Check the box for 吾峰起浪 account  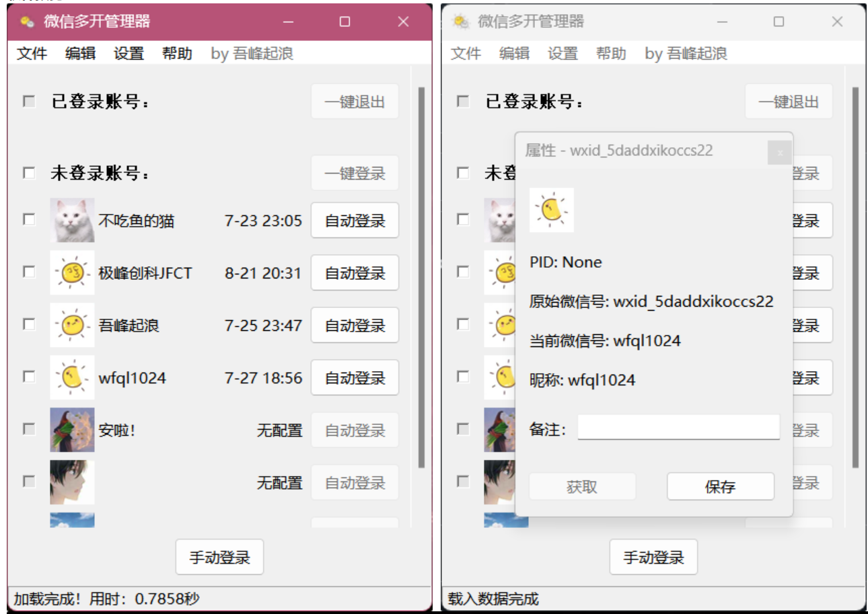tap(29, 324)
